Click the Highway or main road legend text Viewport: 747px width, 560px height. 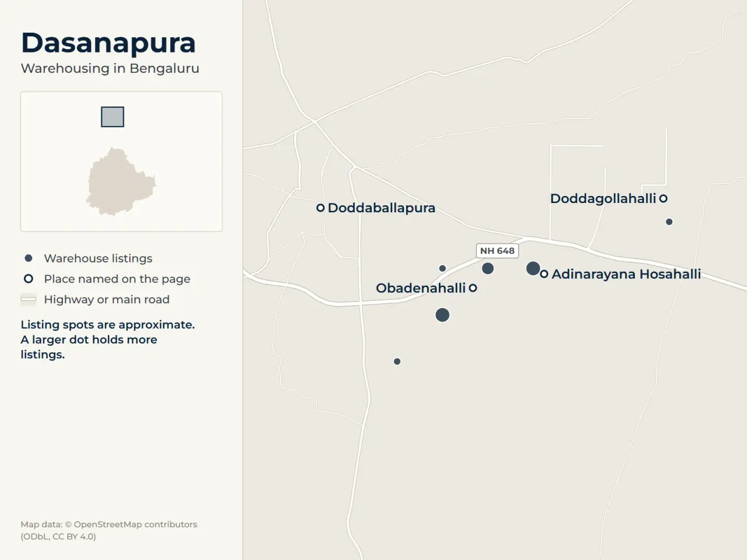[x=107, y=300]
